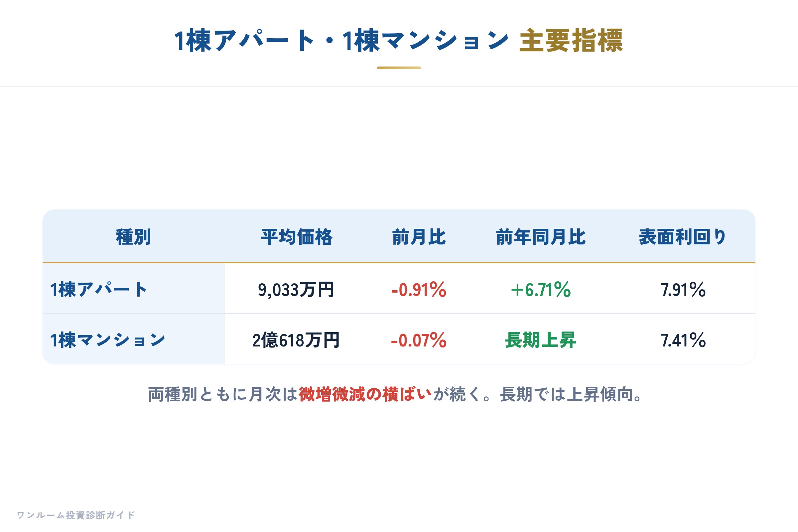Select the +6.71% year-over-year value

coord(541,290)
